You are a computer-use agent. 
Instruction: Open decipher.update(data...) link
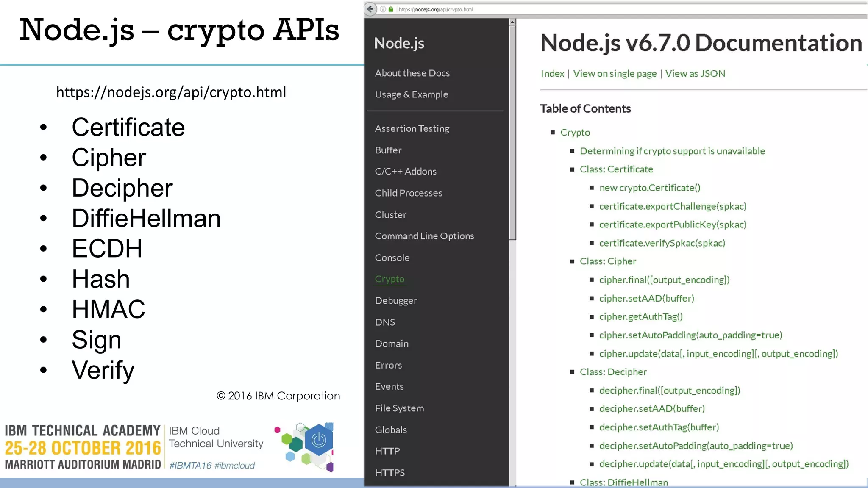tap(724, 464)
